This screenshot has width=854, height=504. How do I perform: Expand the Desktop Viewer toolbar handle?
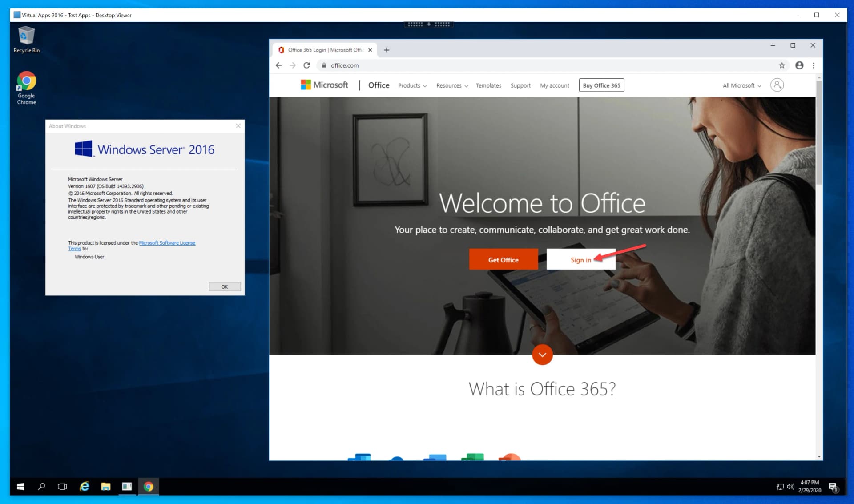pos(429,24)
